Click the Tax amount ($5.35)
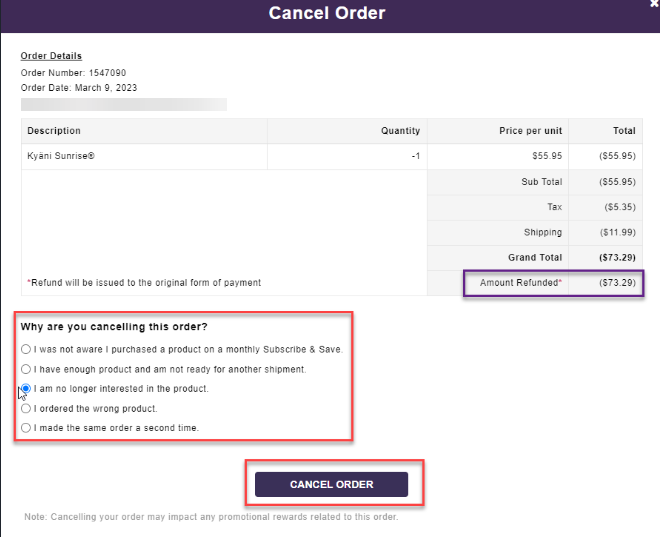Viewport: 660px width, 537px height. pos(620,207)
